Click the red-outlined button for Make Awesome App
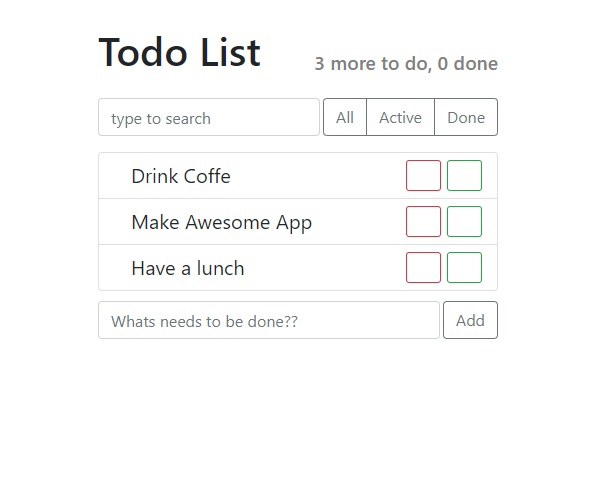 click(423, 222)
